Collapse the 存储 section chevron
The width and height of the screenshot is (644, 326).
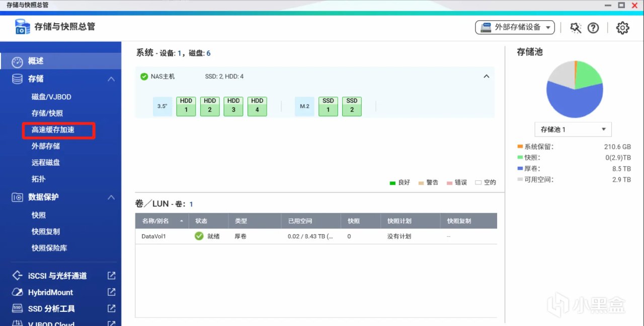tap(112, 79)
